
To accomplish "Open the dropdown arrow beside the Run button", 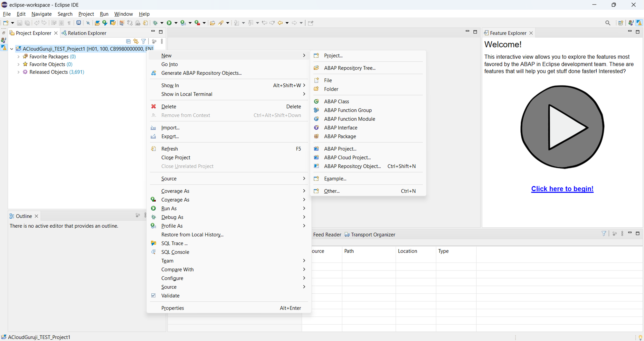I will point(176,23).
